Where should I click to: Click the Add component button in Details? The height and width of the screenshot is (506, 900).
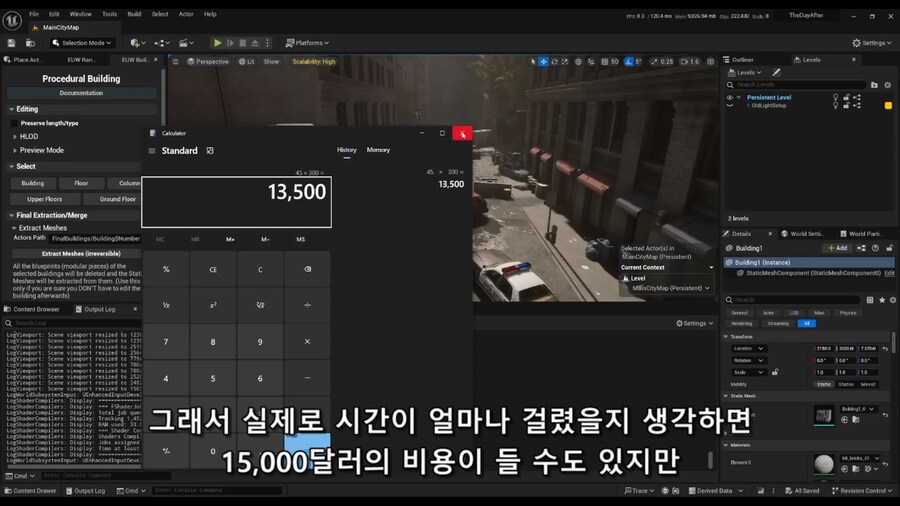point(837,248)
